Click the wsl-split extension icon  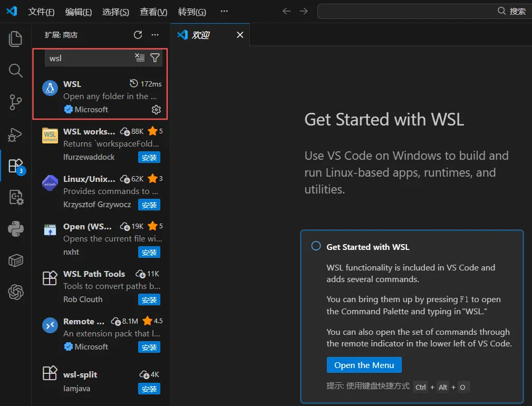click(x=50, y=373)
